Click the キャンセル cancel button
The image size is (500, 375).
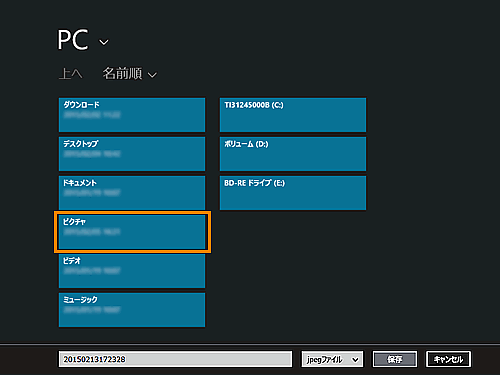448,359
